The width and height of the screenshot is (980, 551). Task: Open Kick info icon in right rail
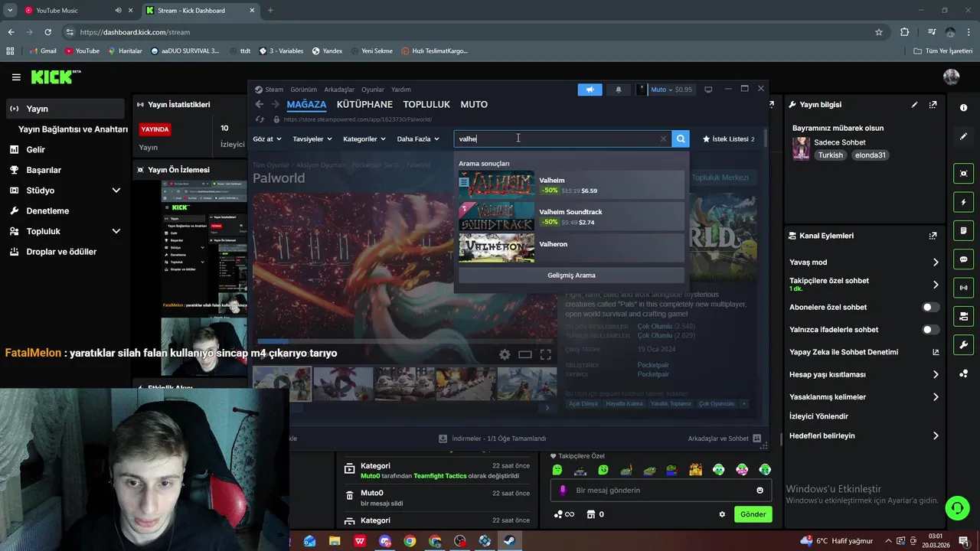(x=963, y=108)
